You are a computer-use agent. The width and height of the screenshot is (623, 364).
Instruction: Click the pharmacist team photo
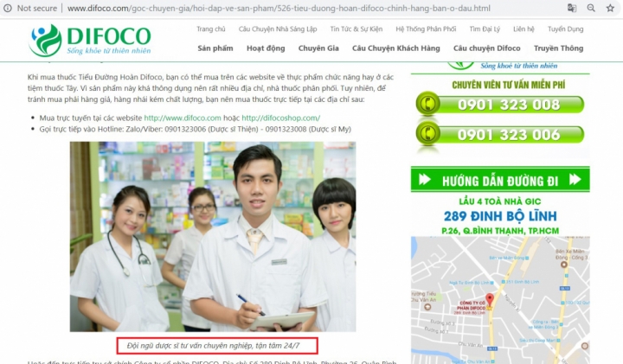point(213,237)
